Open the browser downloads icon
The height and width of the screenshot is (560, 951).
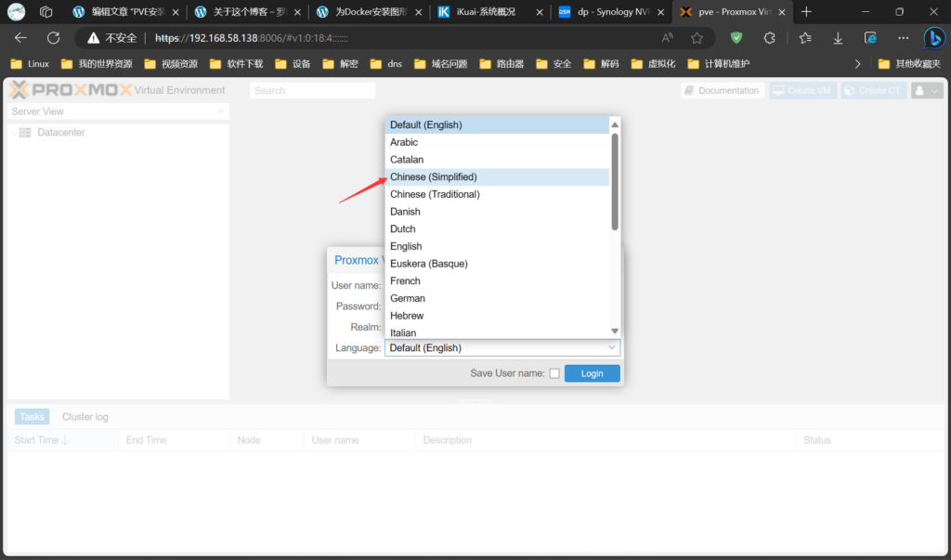[838, 38]
